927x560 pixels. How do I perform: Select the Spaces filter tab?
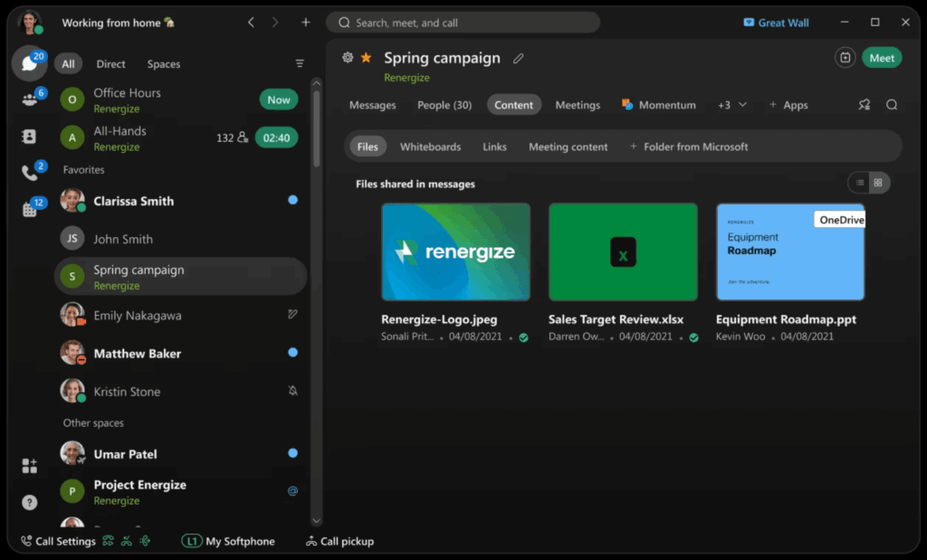pyautogui.click(x=164, y=64)
